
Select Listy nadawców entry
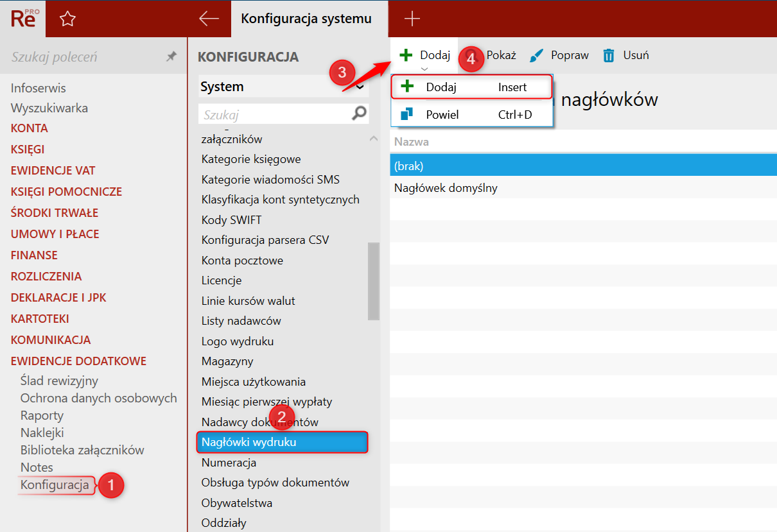point(241,321)
